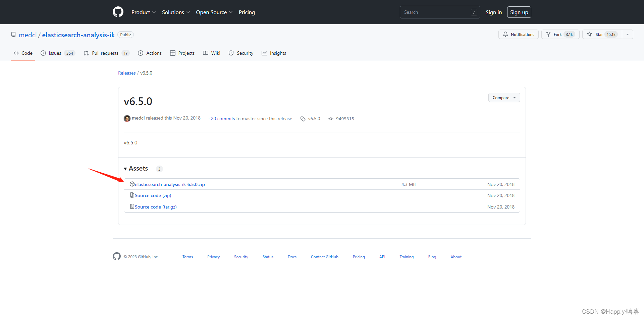Open Contact GitHub footer link
The image size is (644, 318).
click(x=325, y=257)
